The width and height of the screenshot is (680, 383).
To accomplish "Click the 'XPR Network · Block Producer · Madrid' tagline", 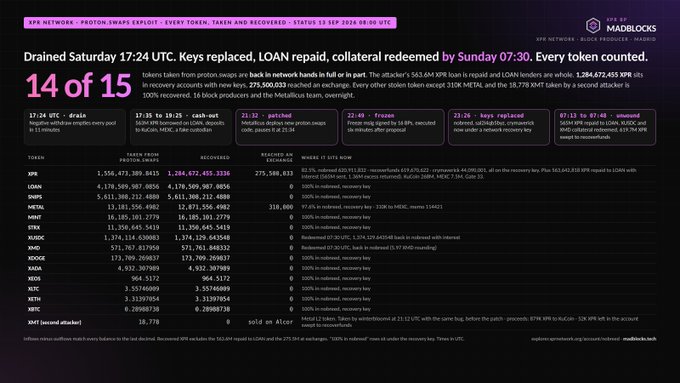I will point(596,39).
